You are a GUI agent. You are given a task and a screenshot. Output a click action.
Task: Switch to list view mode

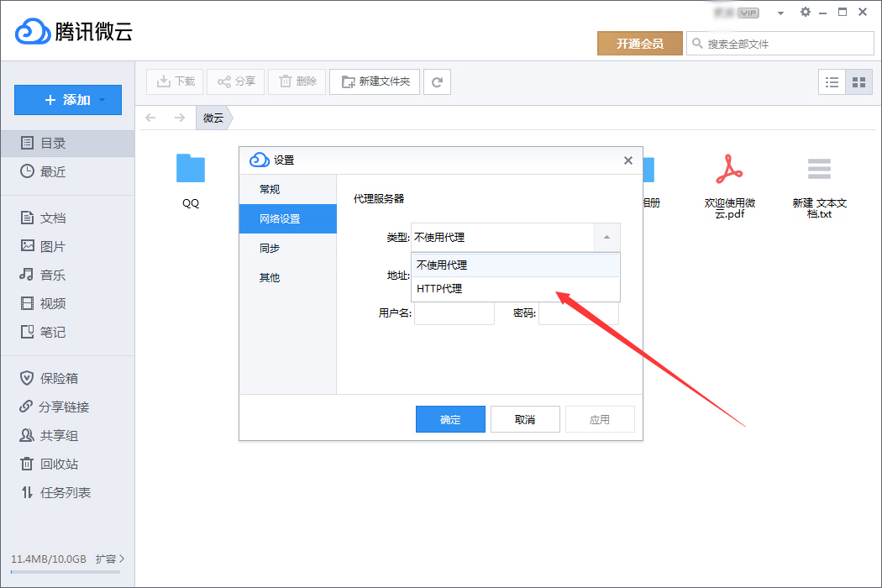(832, 81)
